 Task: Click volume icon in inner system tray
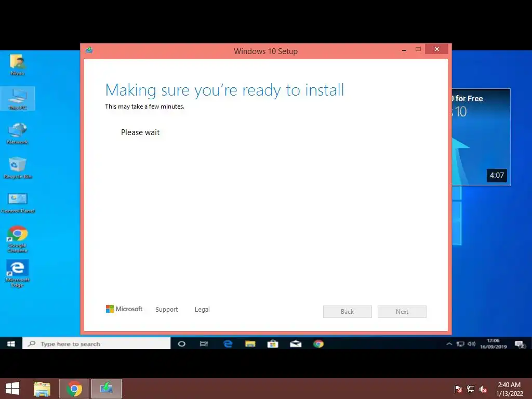pos(471,344)
